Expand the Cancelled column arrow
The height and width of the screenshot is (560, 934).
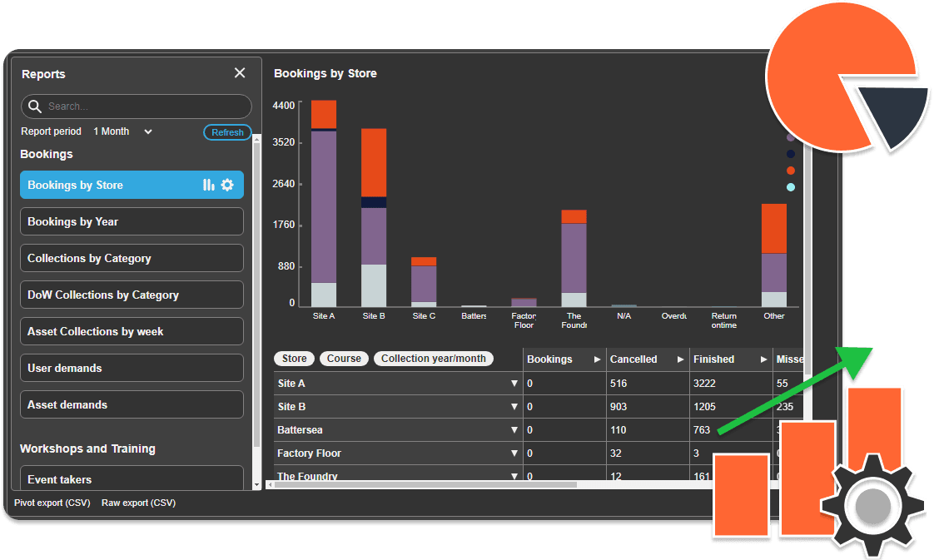click(x=679, y=359)
